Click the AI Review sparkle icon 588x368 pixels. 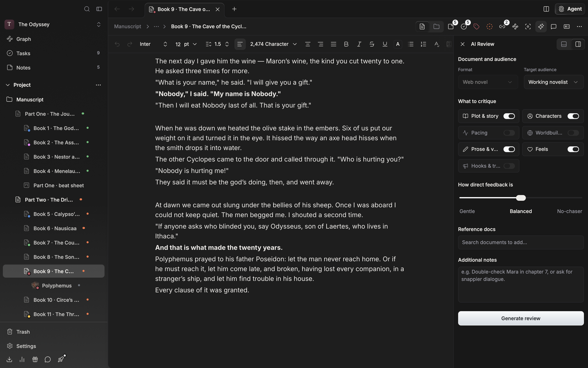[541, 27]
